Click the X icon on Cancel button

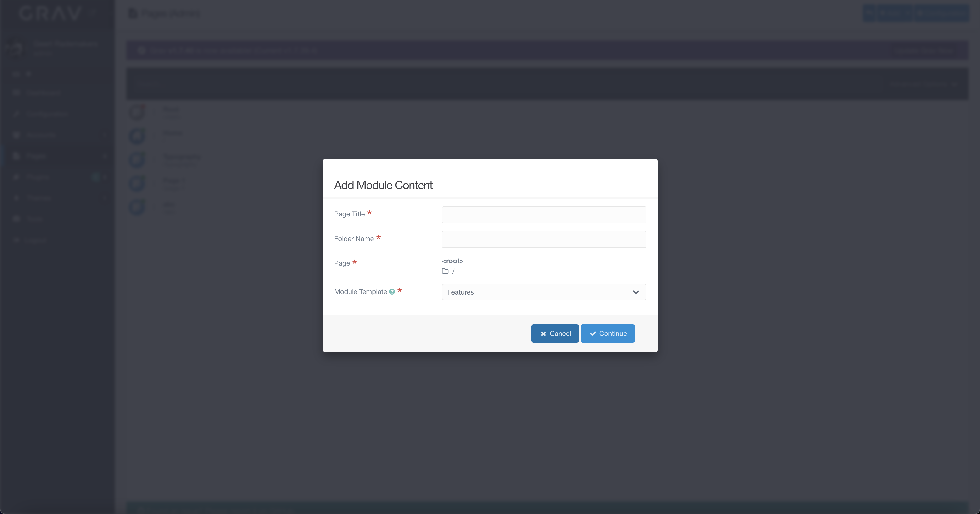[543, 334]
